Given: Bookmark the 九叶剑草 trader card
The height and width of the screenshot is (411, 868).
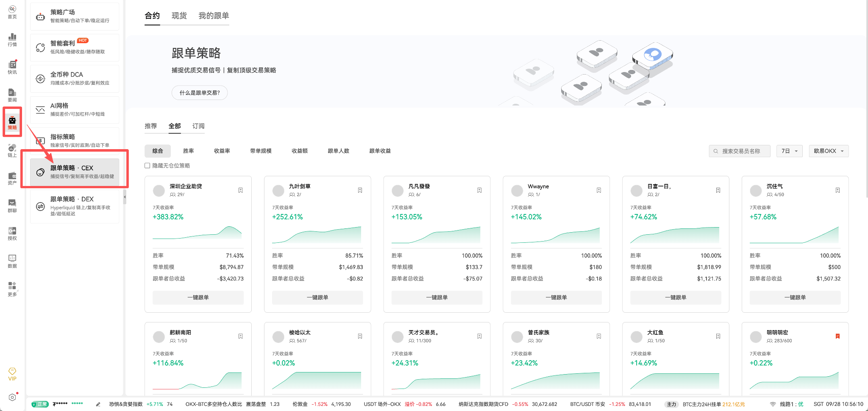Looking at the screenshot, I should (360, 190).
